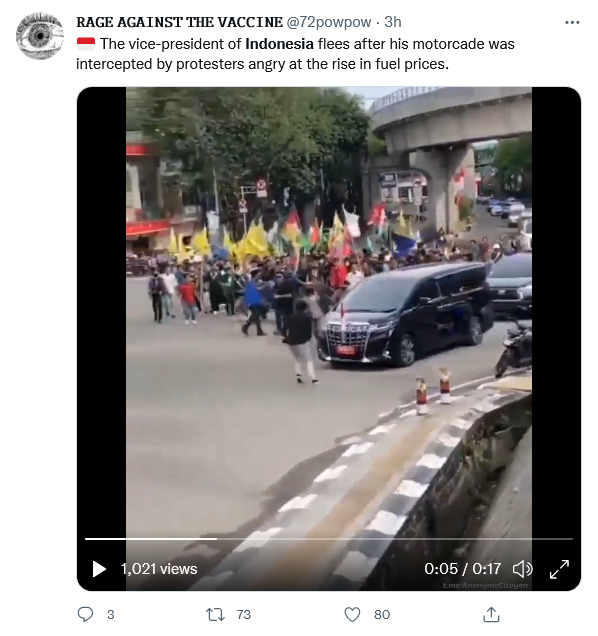598x636 pixels.
Task: Click the 0:05 / 0:17 time display
Action: click(462, 569)
